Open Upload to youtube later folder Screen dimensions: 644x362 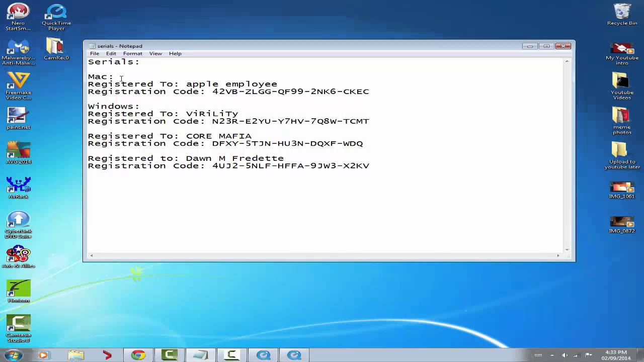tap(622, 156)
